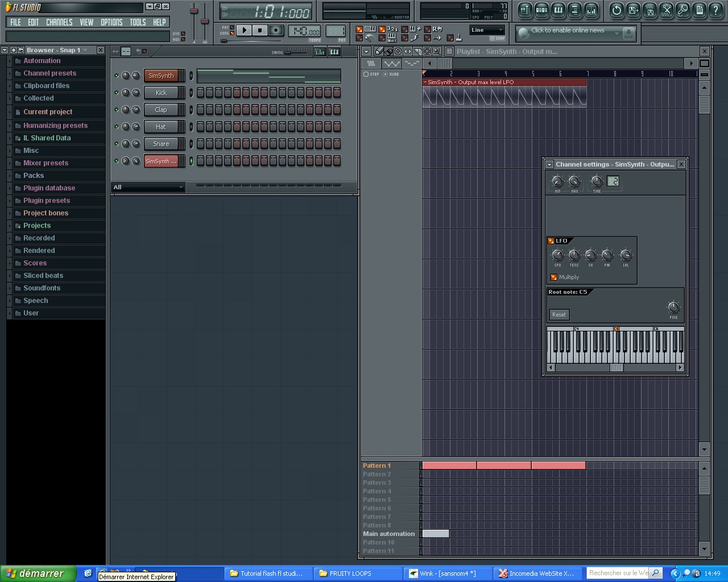
Task: Start playback with the Play button
Action: pyautogui.click(x=244, y=30)
